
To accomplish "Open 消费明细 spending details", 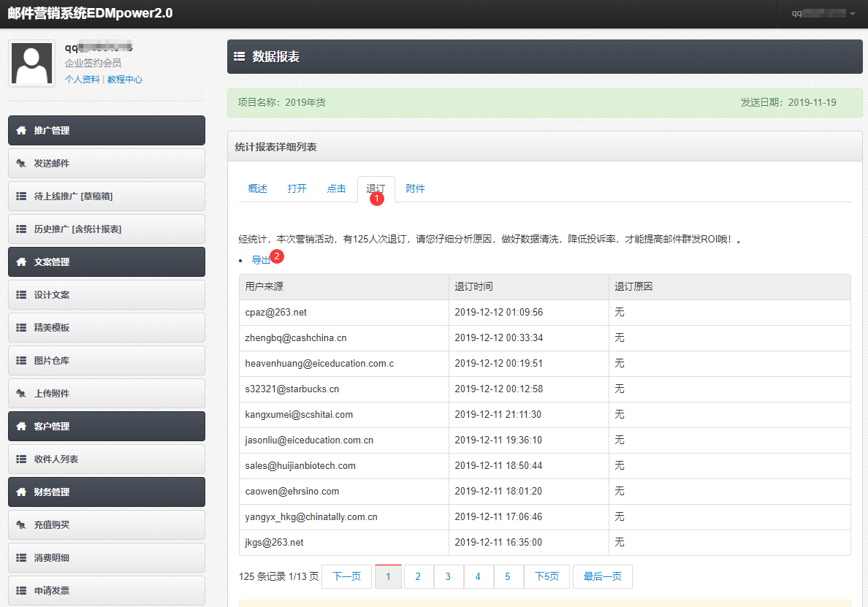I will pyautogui.click(x=106, y=558).
